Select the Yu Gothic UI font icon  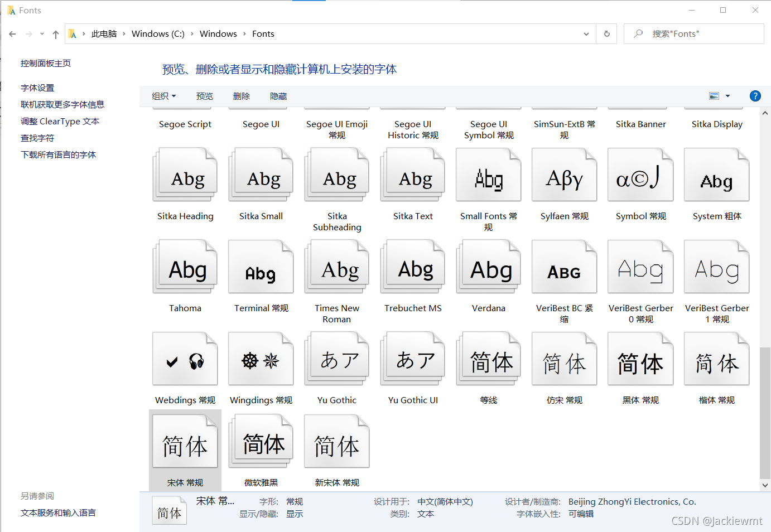coord(413,359)
